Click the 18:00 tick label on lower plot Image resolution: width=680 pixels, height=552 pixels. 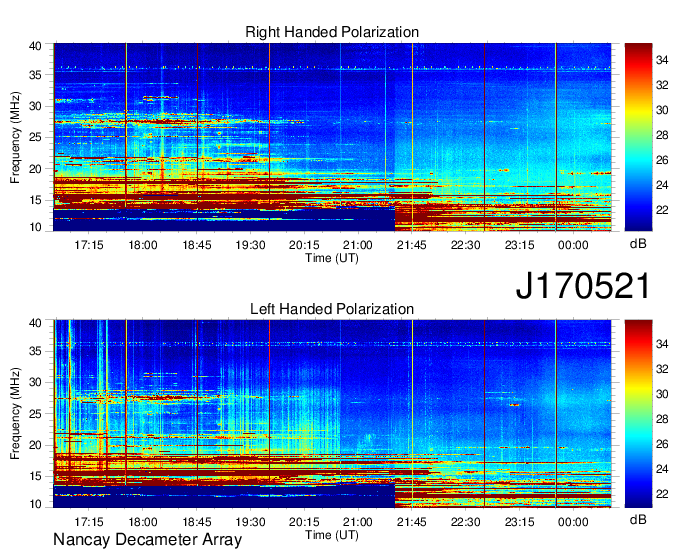click(x=143, y=522)
